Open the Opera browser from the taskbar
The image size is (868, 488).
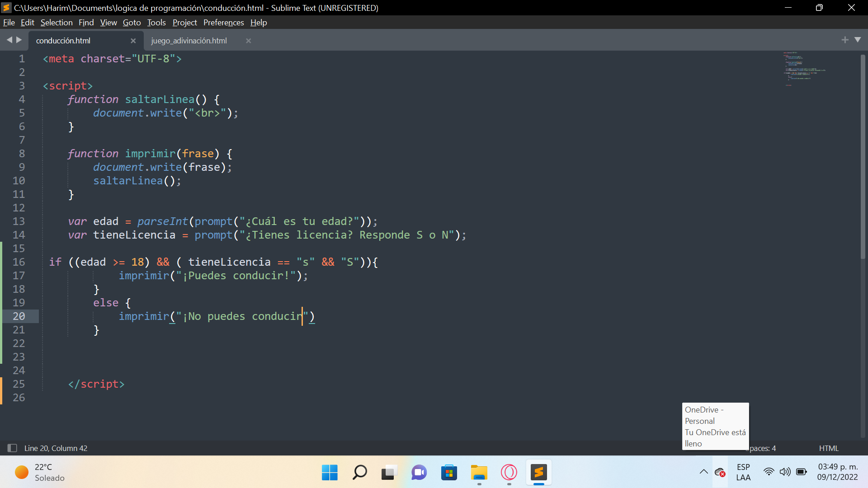click(x=509, y=473)
